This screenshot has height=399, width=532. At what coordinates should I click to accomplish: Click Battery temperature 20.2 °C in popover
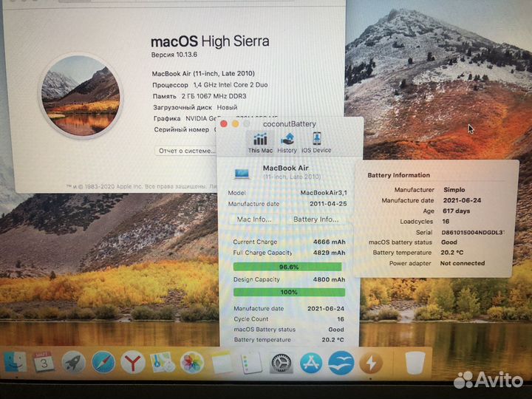pos(452,253)
